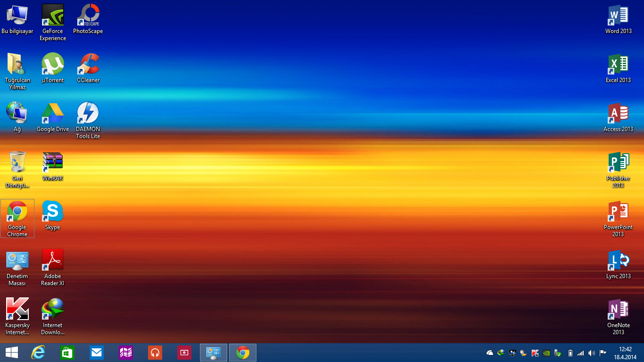
Task: Select the Geri Dönüşüm recycle bin
Action: [x=17, y=170]
